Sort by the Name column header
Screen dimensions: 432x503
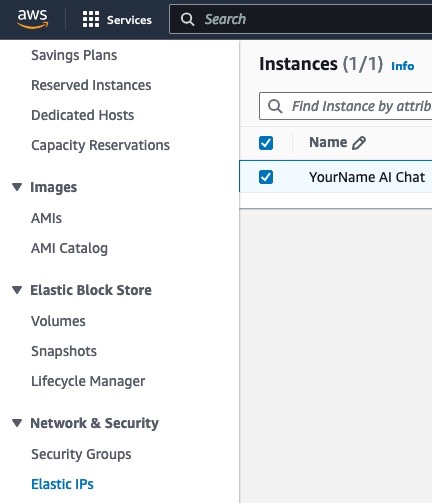(328, 142)
